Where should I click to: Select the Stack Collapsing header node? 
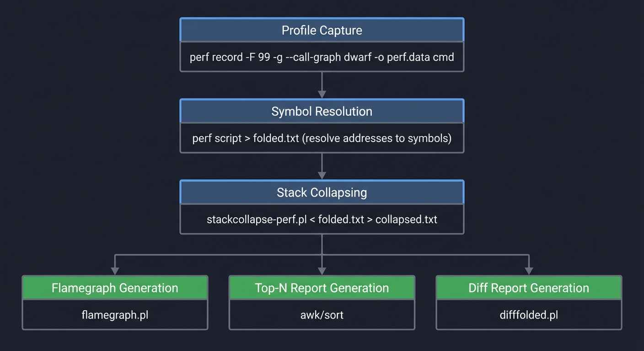click(322, 192)
